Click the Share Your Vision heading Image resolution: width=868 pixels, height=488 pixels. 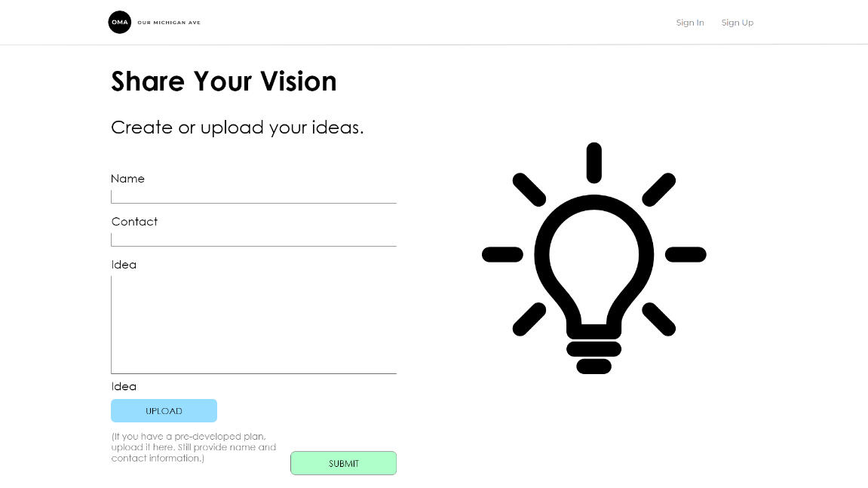coord(224,81)
